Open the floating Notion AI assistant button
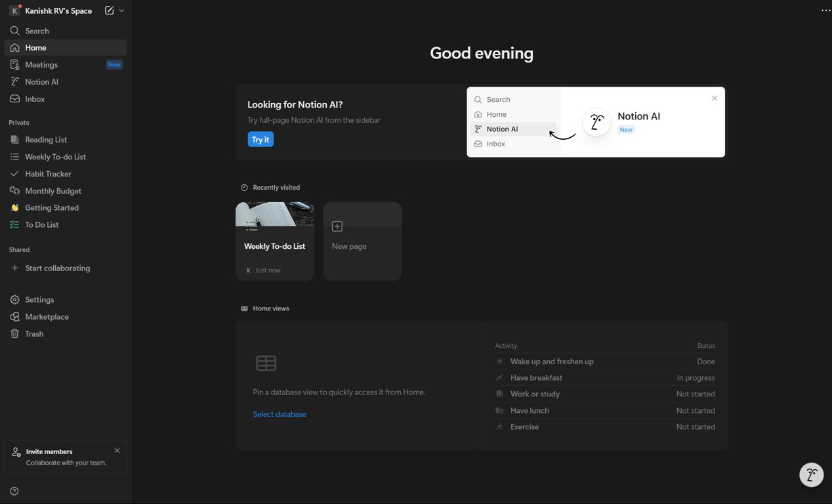Screen dimensions: 832x504 812,474
